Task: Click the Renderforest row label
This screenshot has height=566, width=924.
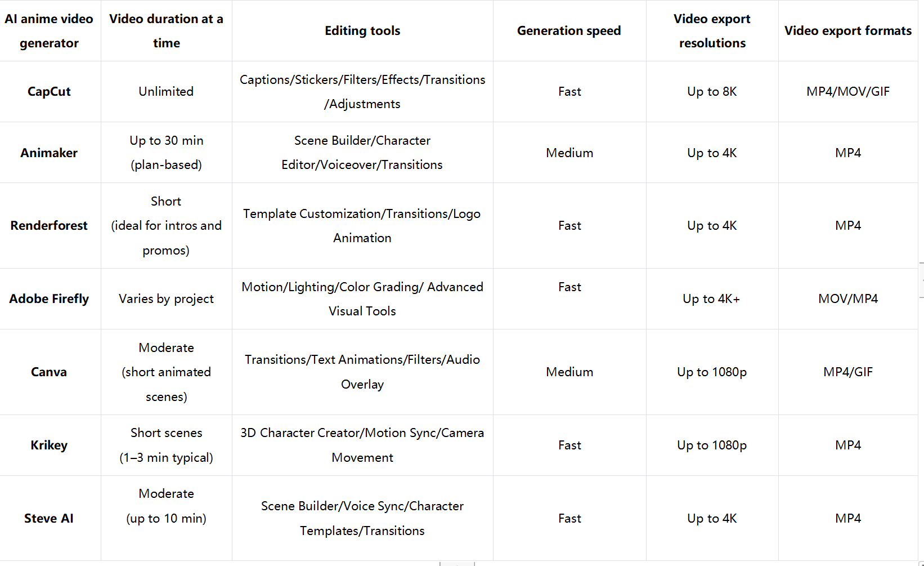Action: [x=49, y=226]
